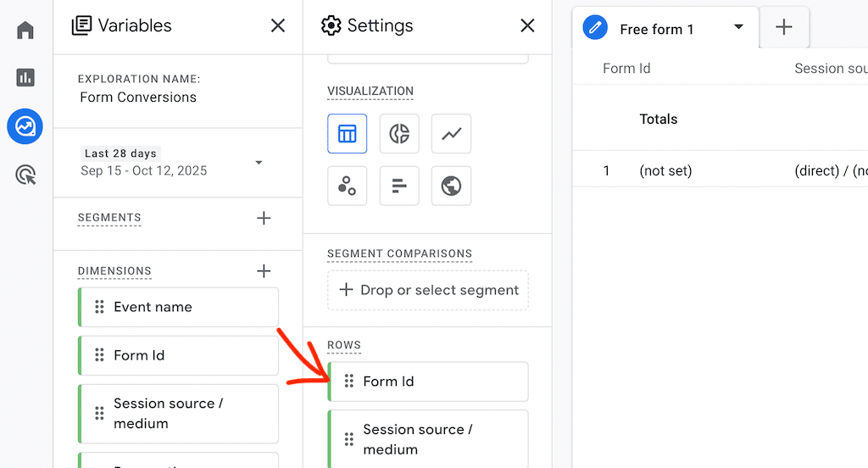Choose the geo map visualization
Image resolution: width=868 pixels, height=468 pixels.
click(451, 186)
